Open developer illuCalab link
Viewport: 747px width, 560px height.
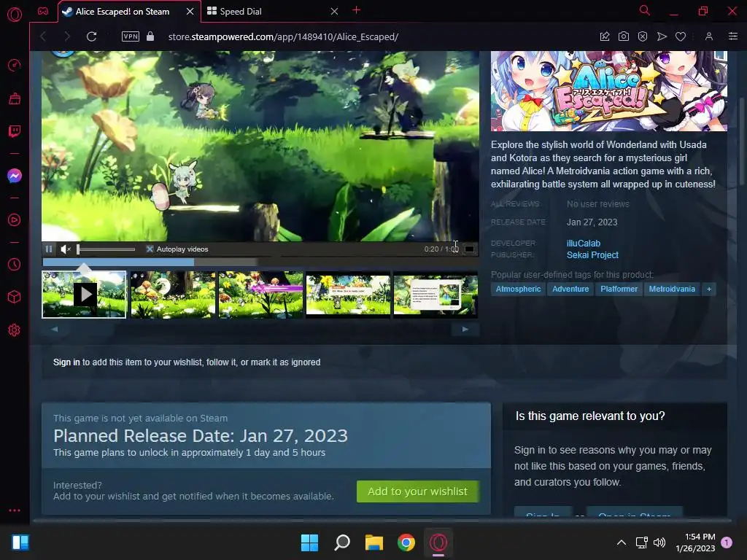coord(584,244)
